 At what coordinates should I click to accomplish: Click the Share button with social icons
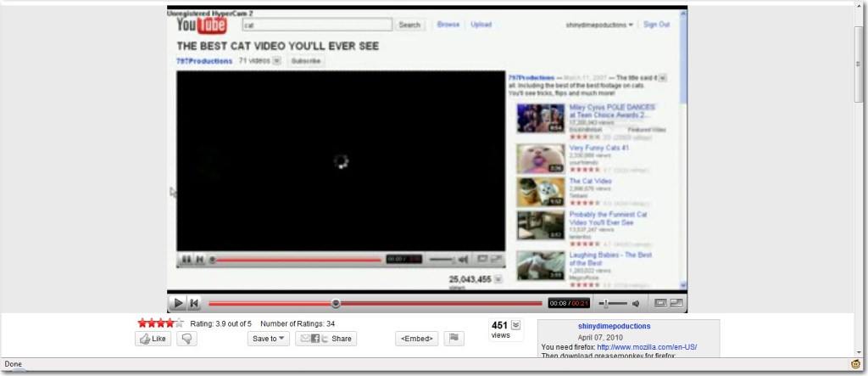[x=326, y=339]
